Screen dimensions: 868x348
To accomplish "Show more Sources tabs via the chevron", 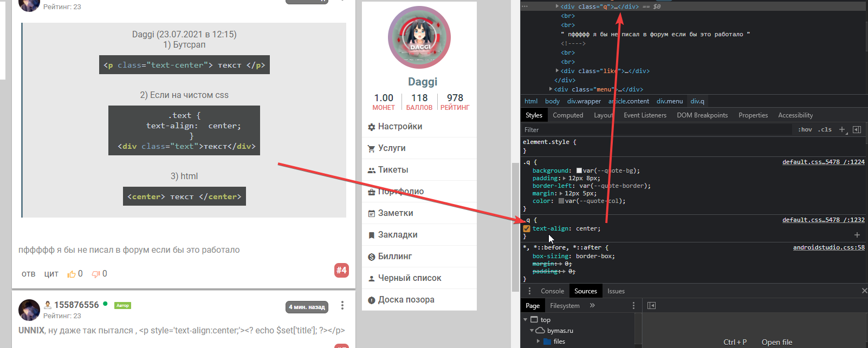I will tap(592, 306).
